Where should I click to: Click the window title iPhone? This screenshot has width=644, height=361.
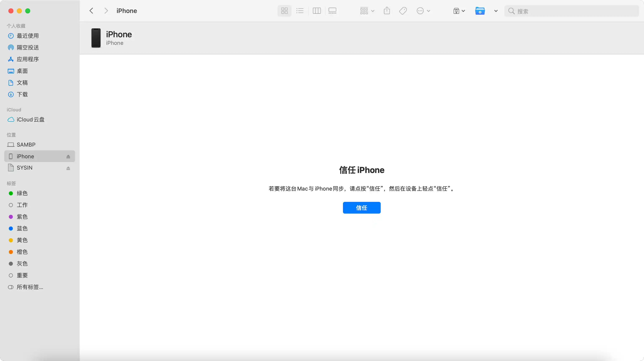click(x=126, y=11)
